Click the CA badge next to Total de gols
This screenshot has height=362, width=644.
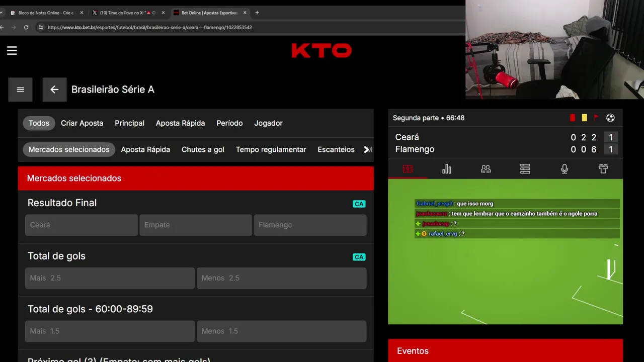(x=359, y=257)
